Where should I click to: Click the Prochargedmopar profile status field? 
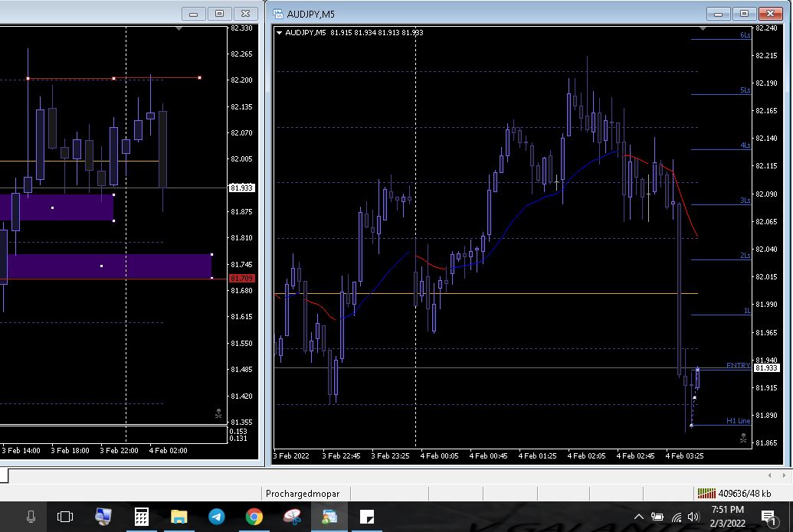point(306,494)
